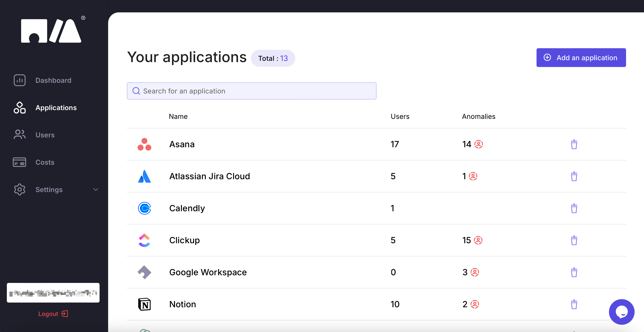Go to the Users page
The height and width of the screenshot is (332, 644).
click(45, 135)
